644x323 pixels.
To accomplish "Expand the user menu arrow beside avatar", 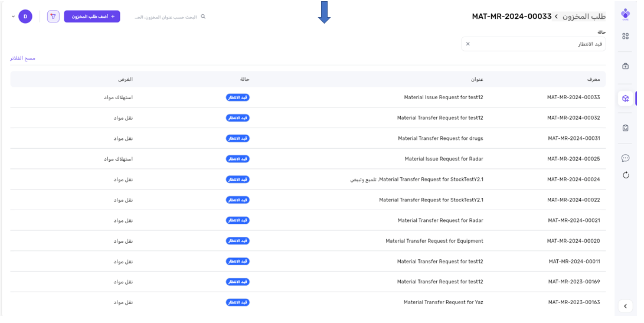I will pyautogui.click(x=13, y=17).
